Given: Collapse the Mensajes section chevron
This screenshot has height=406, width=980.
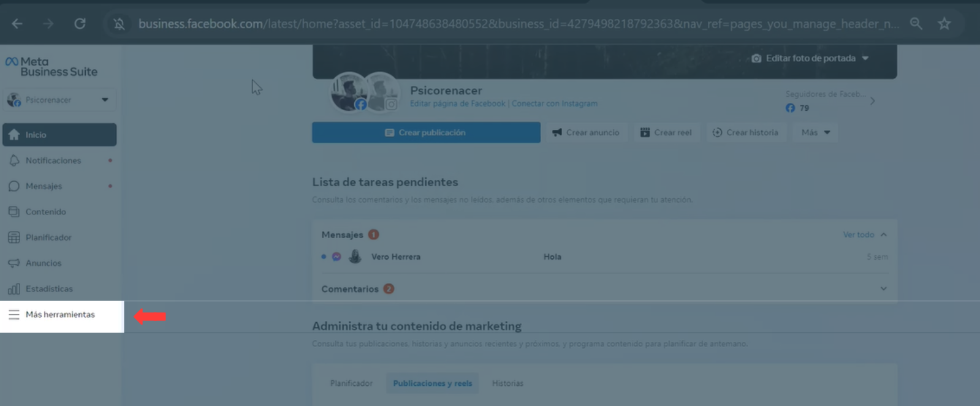Looking at the screenshot, I should point(884,235).
